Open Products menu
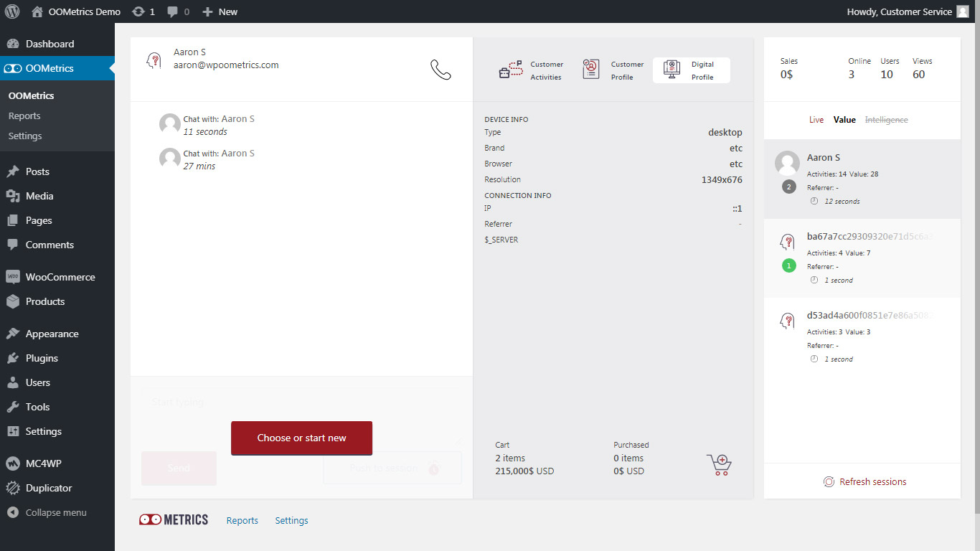The height and width of the screenshot is (551, 980). [x=57, y=301]
